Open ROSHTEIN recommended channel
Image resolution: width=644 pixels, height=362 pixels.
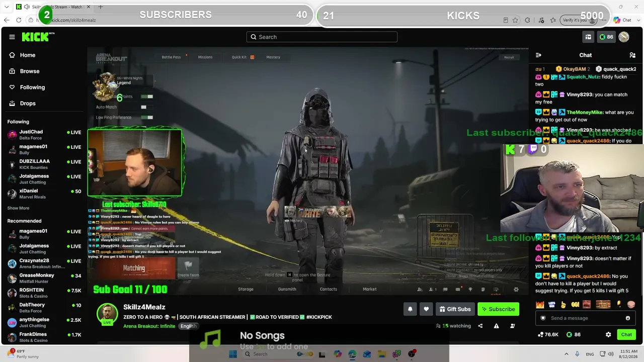pyautogui.click(x=44, y=293)
